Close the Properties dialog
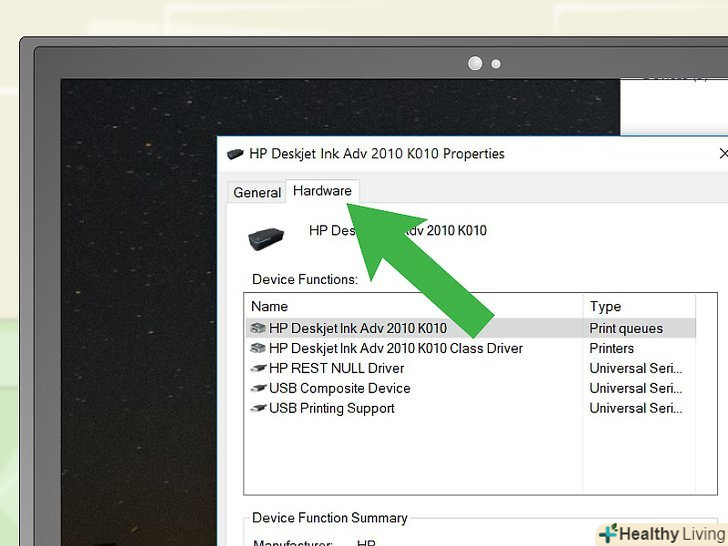The width and height of the screenshot is (728, 546). pyautogui.click(x=722, y=154)
